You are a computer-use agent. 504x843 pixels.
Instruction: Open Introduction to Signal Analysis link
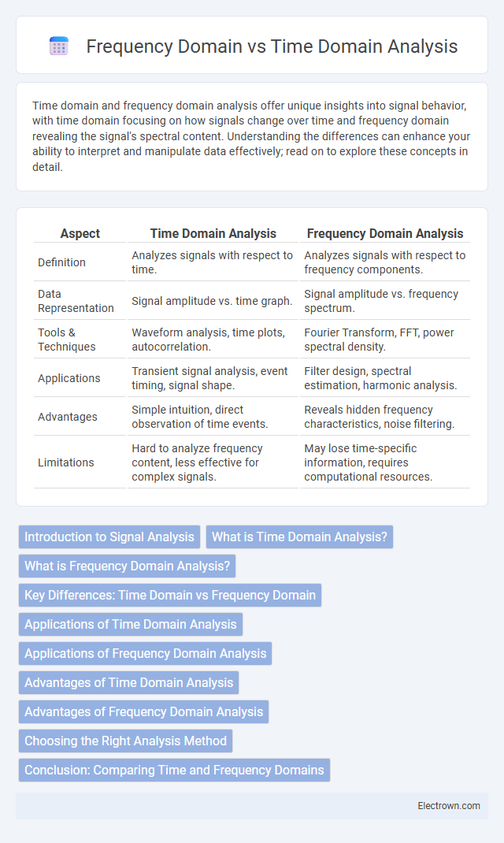click(x=109, y=537)
